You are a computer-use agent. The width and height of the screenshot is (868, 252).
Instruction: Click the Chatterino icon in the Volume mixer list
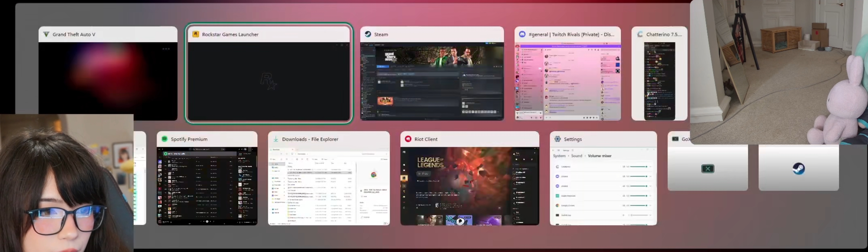coord(557,167)
